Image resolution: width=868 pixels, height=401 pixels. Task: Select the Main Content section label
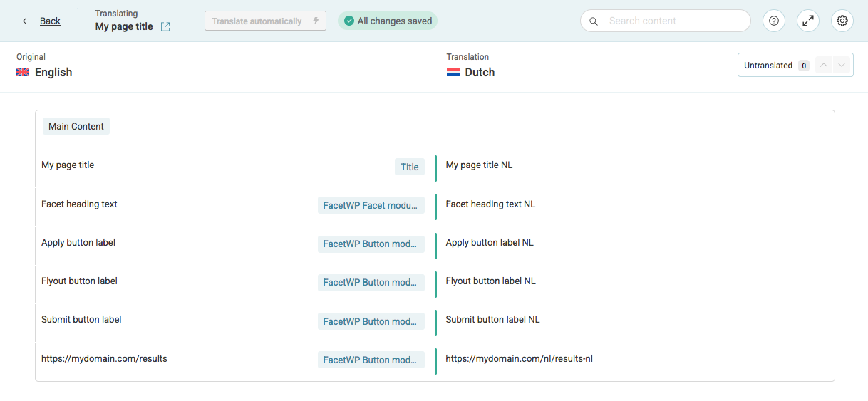[x=76, y=126]
